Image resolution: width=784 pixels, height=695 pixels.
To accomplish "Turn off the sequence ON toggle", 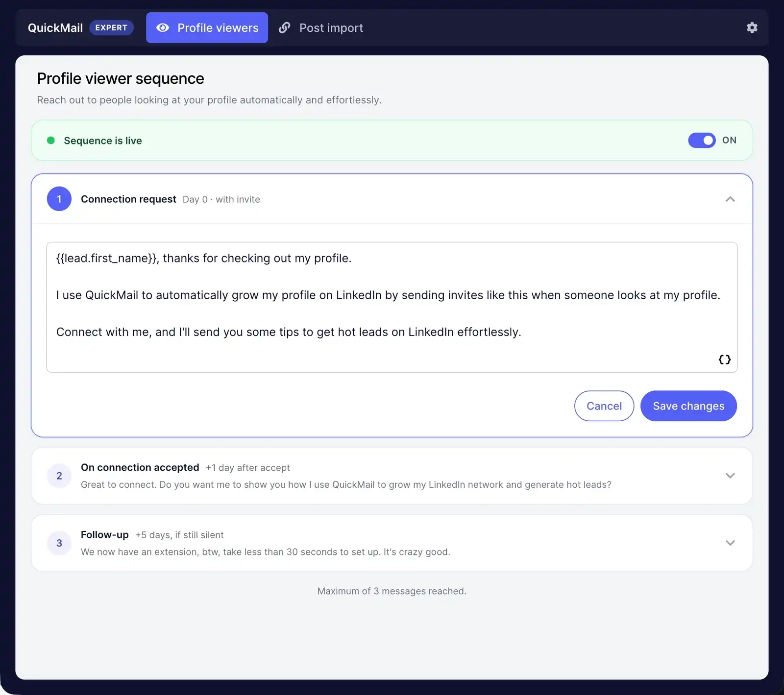I will coord(702,140).
